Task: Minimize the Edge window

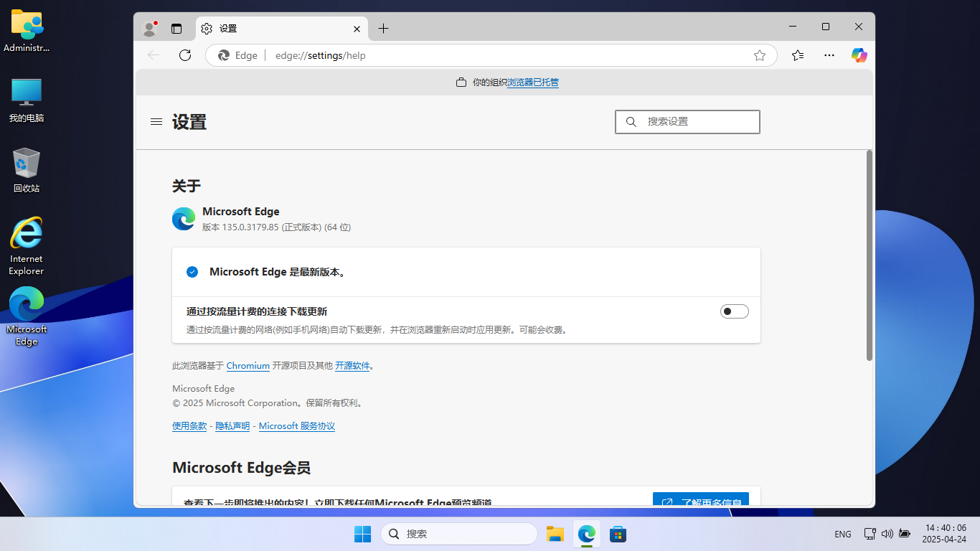Action: (x=793, y=27)
